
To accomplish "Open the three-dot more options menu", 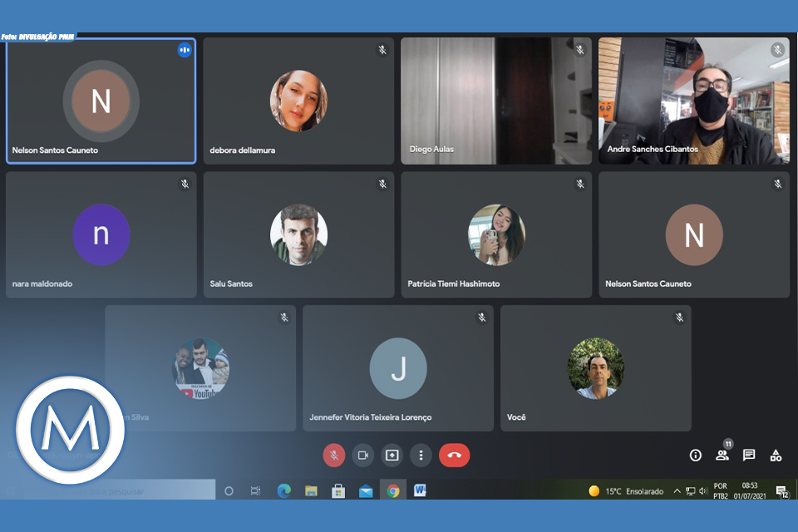I will [421, 456].
